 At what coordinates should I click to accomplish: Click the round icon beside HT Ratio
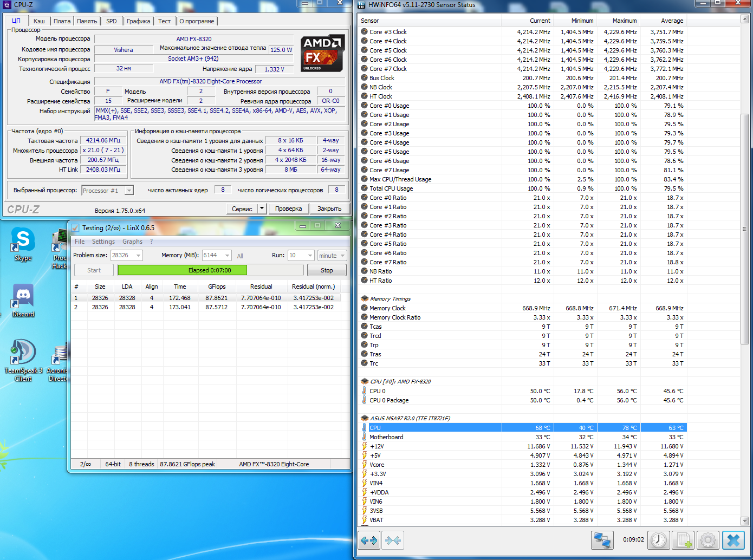pyautogui.click(x=365, y=281)
